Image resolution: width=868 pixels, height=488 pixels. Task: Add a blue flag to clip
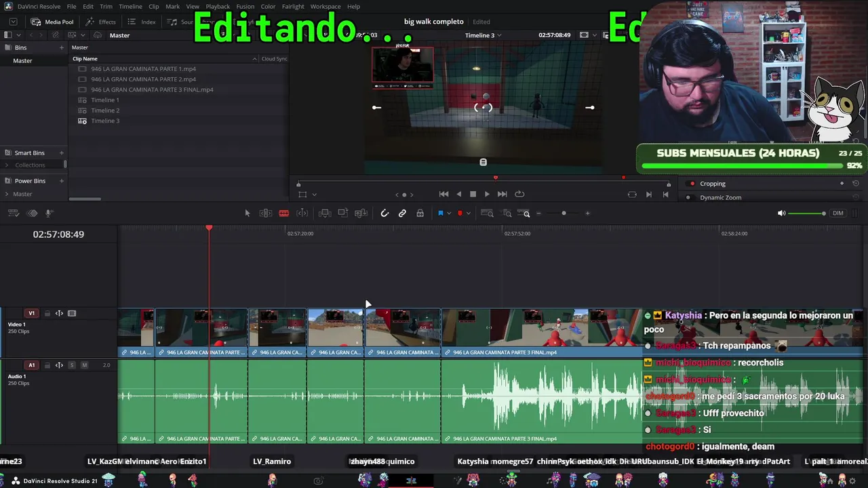440,213
